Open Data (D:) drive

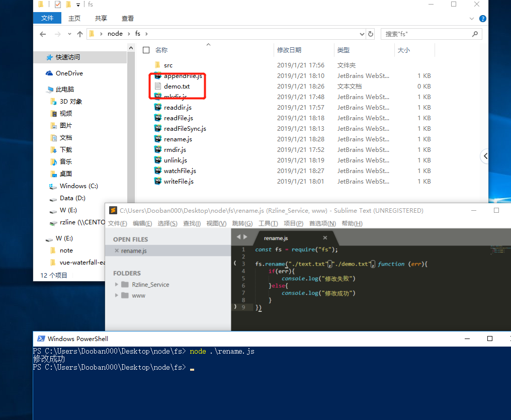coord(72,198)
